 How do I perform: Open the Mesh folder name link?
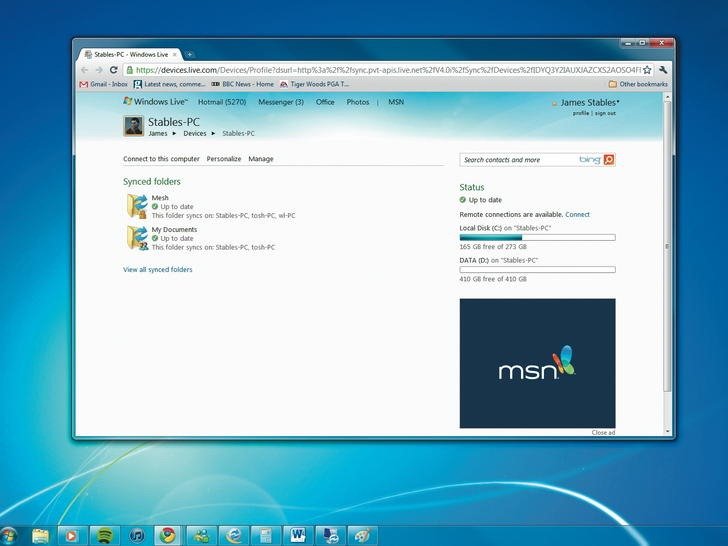coord(160,198)
